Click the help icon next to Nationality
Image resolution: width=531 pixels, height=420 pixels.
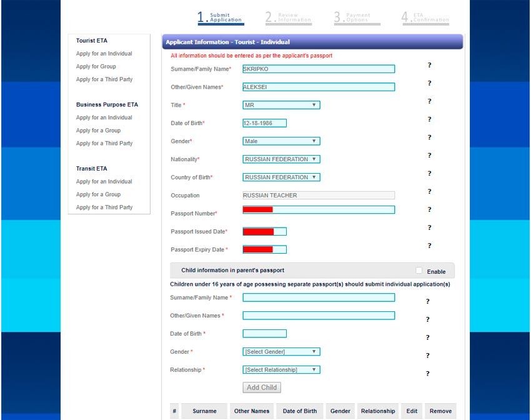click(429, 156)
